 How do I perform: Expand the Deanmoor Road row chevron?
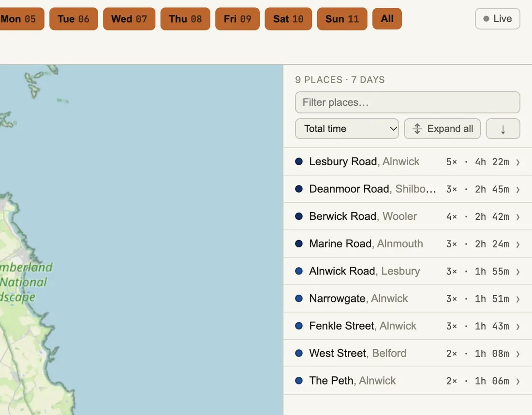518,189
